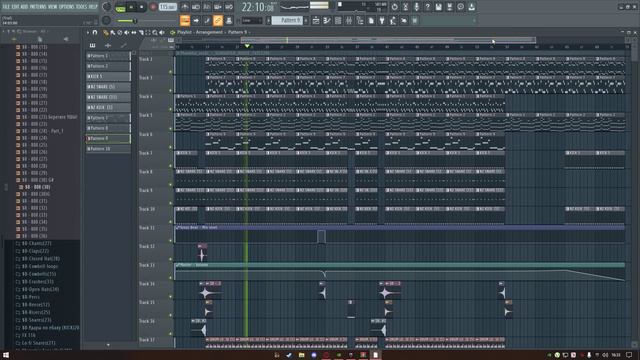Click the transport play/pause button
This screenshot has height=360, width=640.
(131, 7)
